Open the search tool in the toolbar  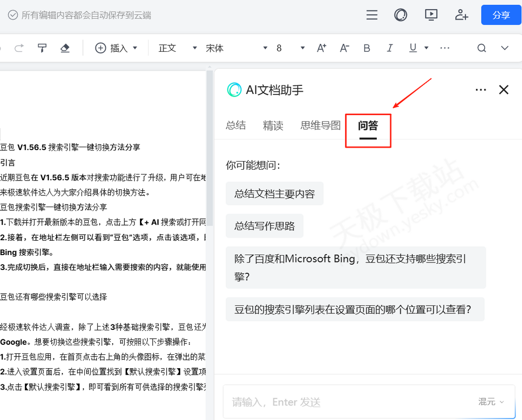(482, 48)
